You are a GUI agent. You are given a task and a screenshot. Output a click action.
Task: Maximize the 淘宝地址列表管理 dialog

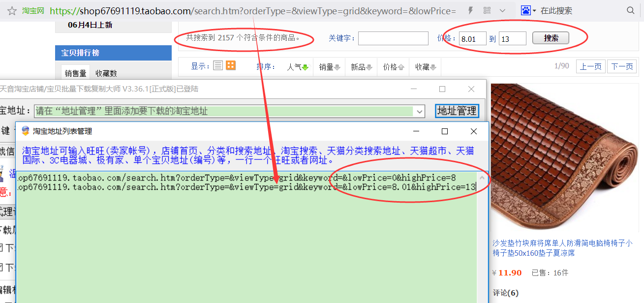[x=445, y=131]
